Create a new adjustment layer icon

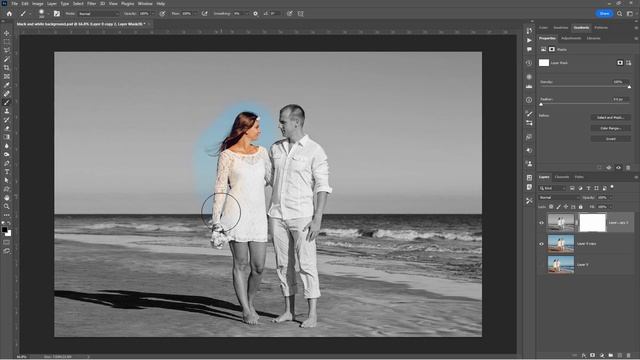point(602,356)
